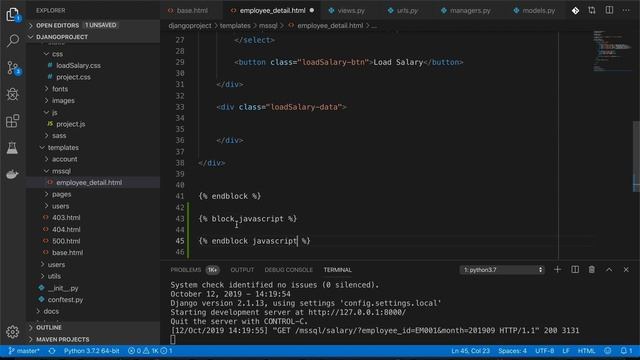Change UTF-8 encoding
The height and width of the screenshot is (360, 640).
544,351
